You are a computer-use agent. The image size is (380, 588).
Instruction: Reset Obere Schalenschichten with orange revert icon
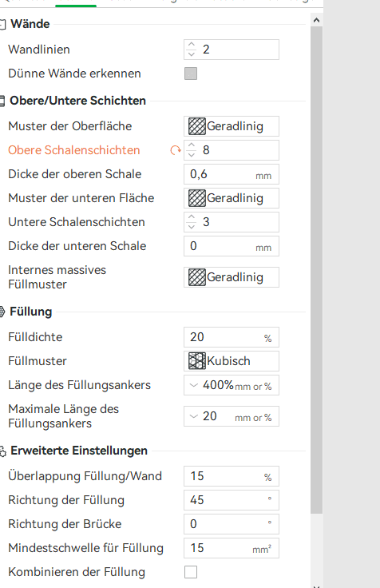pos(176,150)
